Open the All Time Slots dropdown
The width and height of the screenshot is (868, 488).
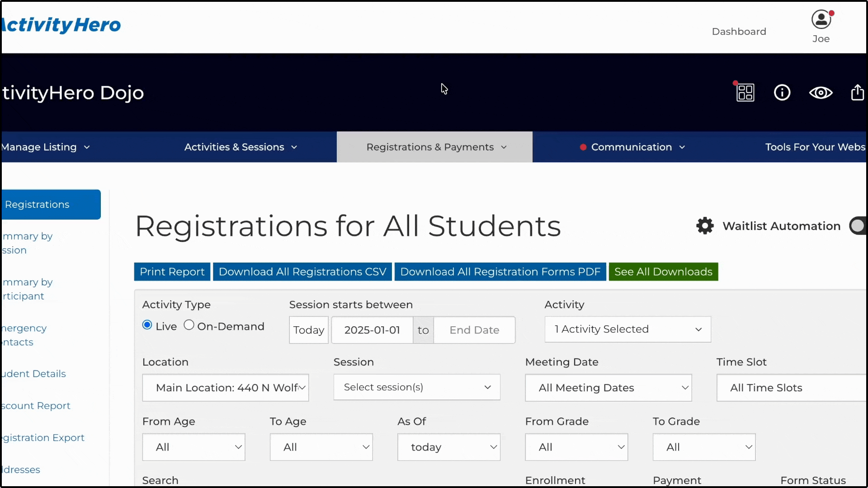(792, 388)
